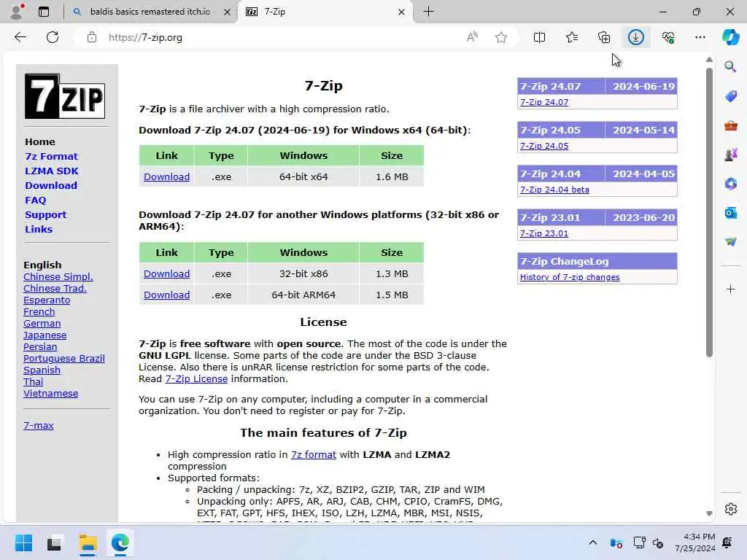The width and height of the screenshot is (747, 560).
Task: Click the browser back arrow
Action: pos(20,37)
